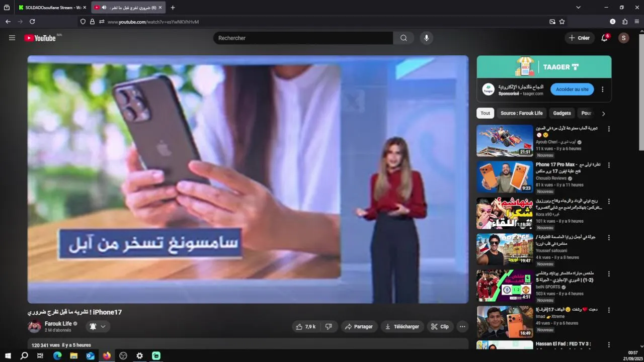This screenshot has width=644, height=362.
Task: Open Kora x90 video thumbnail
Action: pyautogui.click(x=505, y=213)
